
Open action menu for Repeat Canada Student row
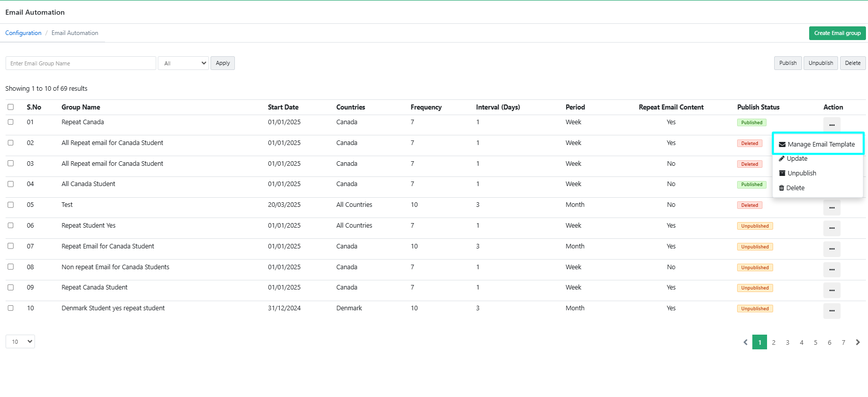[x=831, y=290]
